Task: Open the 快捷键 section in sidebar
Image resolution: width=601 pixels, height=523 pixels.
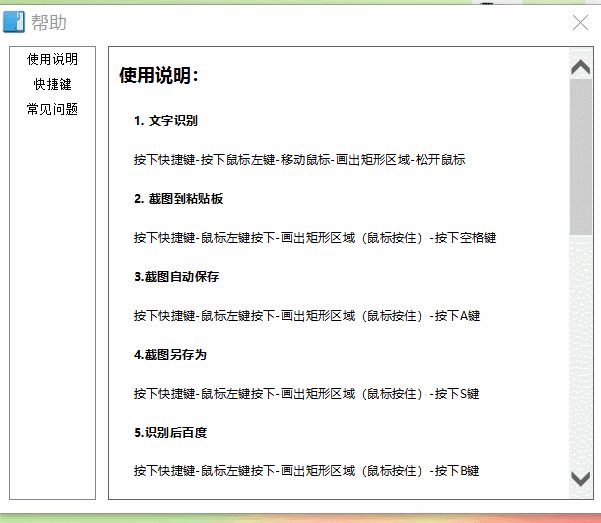Action: [53, 84]
